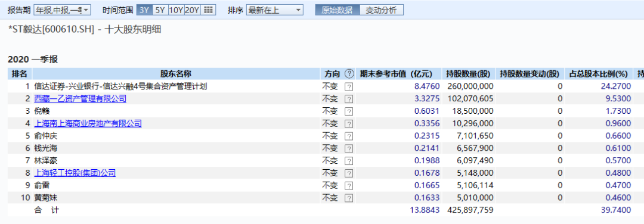Click question icon in 俞雷 row
This screenshot has height=224, width=644.
349,185
